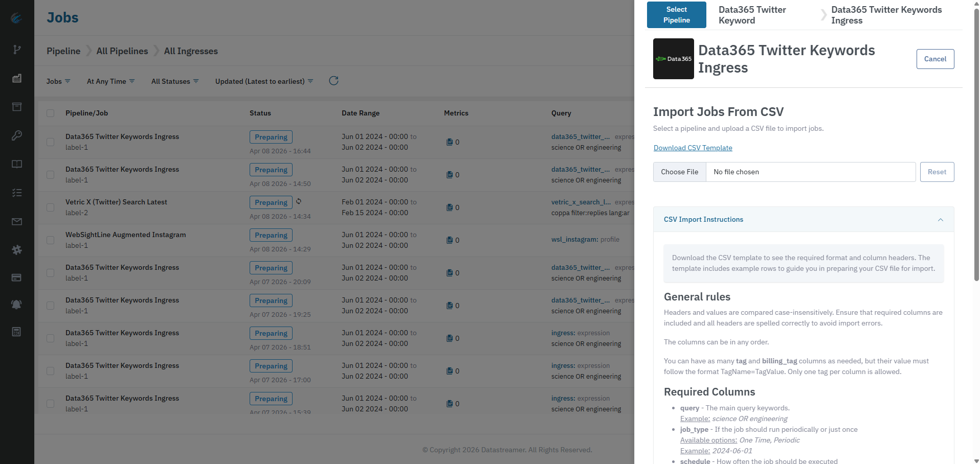Open the Jobs filter dropdown

click(58, 81)
